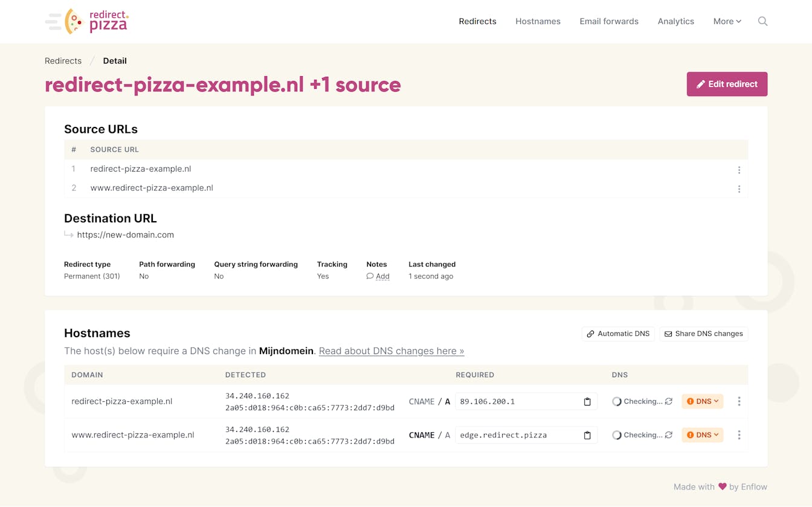The height and width of the screenshot is (507, 812).
Task: Open kebab menu for redirect-pizza-example.nl hostname row
Action: click(738, 401)
